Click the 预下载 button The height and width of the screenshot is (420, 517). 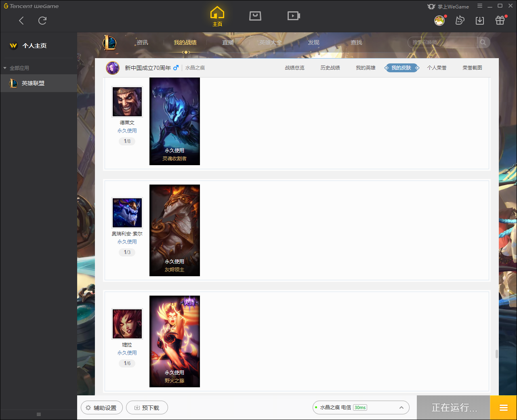click(147, 408)
